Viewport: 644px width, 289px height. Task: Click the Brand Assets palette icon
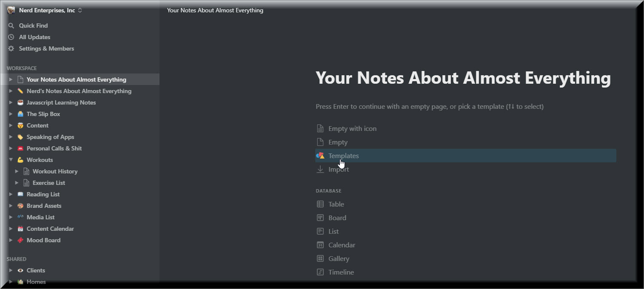tap(20, 206)
